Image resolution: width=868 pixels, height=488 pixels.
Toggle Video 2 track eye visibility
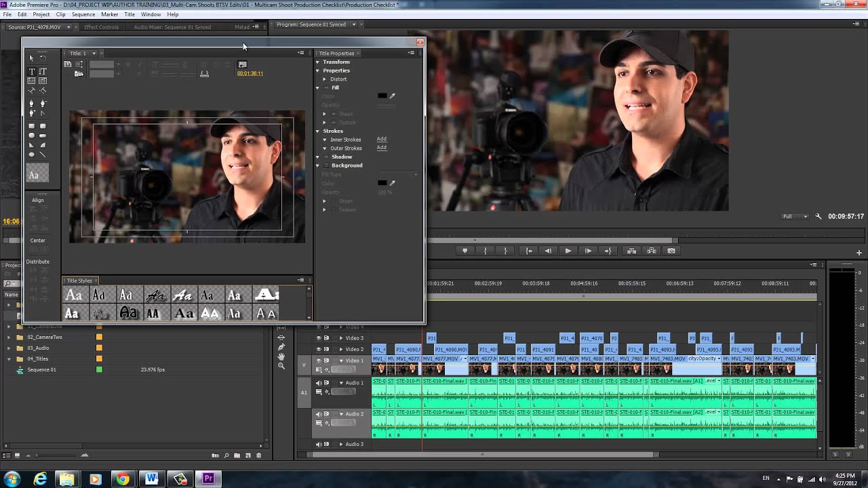319,349
